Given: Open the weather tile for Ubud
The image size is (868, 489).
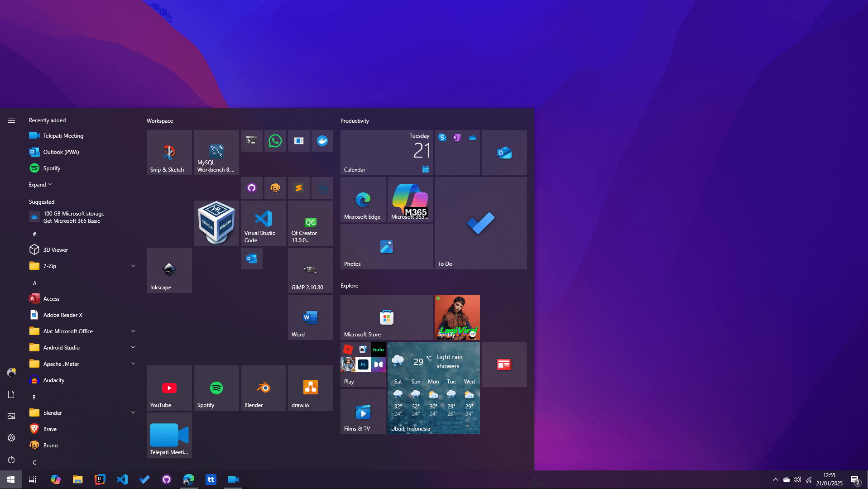Looking at the screenshot, I should [433, 388].
